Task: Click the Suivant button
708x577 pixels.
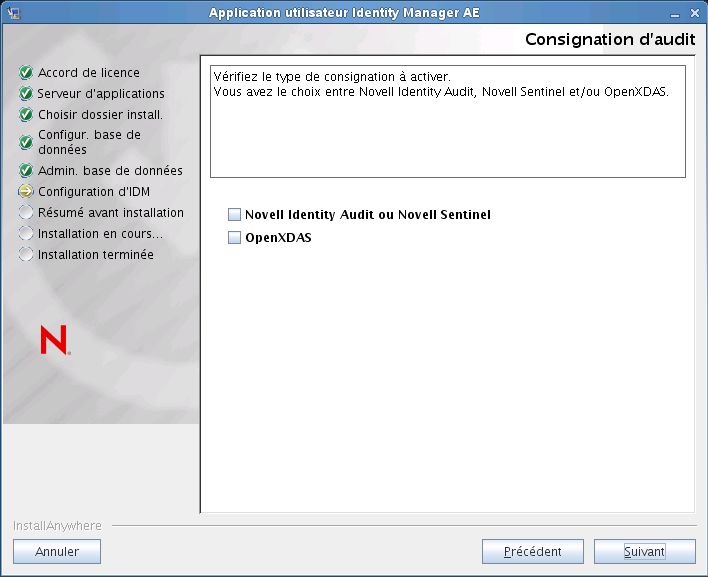Action: point(644,551)
